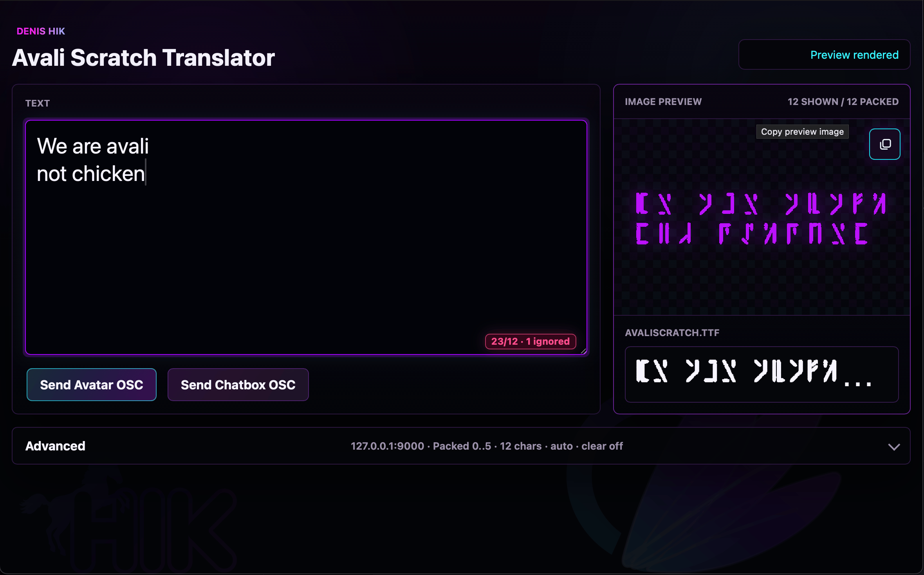Image resolution: width=924 pixels, height=575 pixels.
Task: Click Send Avatar OSC button
Action: click(x=92, y=385)
